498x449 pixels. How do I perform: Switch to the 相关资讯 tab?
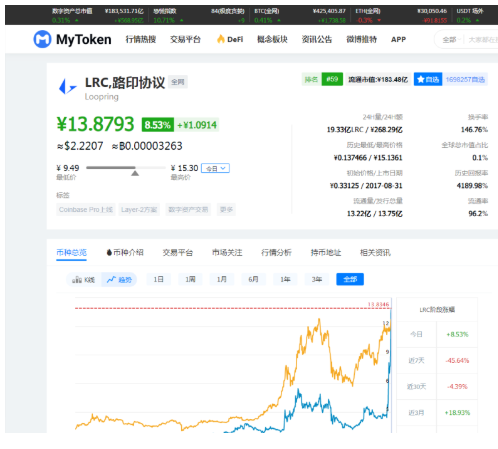click(x=375, y=253)
